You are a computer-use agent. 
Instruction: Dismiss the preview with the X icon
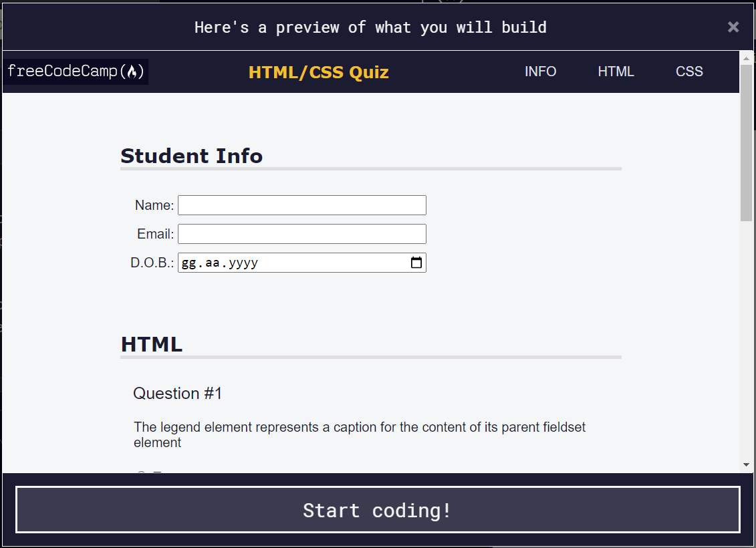pos(733,27)
